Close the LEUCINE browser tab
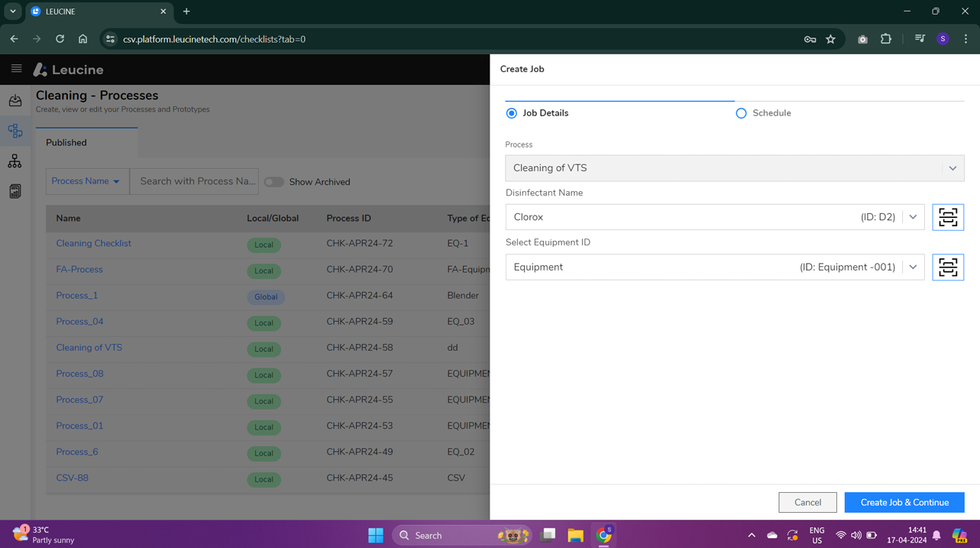The height and width of the screenshot is (548, 980). (x=163, y=11)
